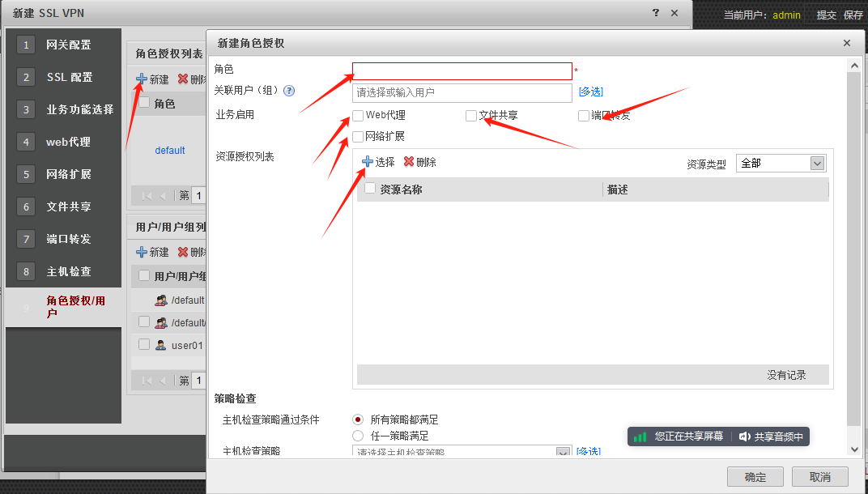The image size is (868, 494).
Task: Open the 多选 link next to user field
Action: [589, 92]
